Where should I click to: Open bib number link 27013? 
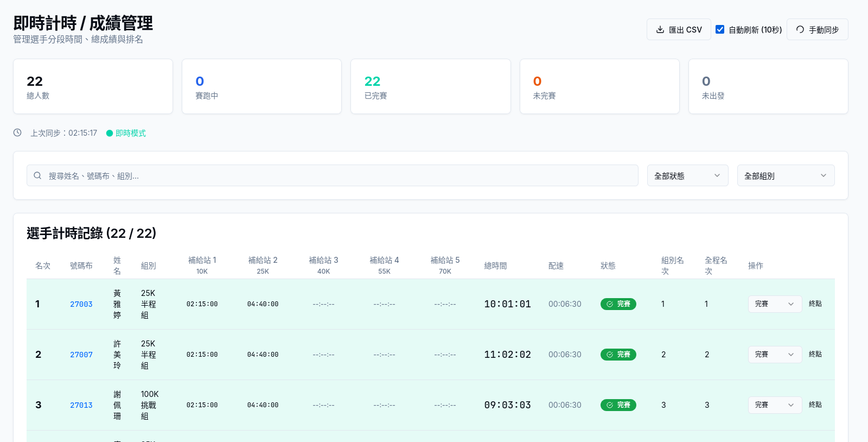tap(81, 405)
